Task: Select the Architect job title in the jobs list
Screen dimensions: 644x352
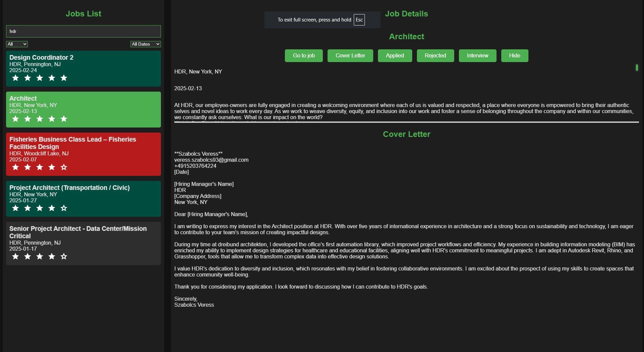Action: (23, 98)
